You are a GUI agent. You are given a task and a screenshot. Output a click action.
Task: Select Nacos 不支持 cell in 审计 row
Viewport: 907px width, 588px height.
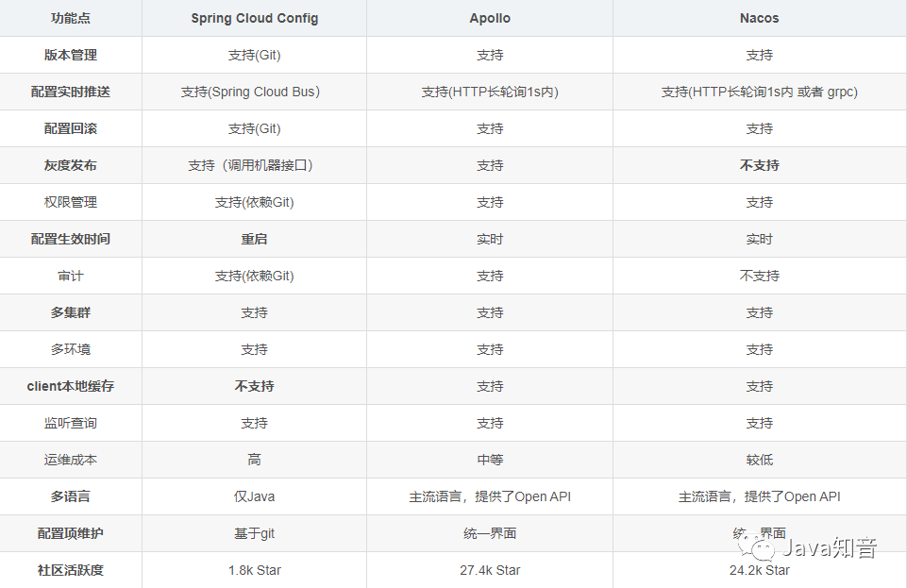point(760,276)
